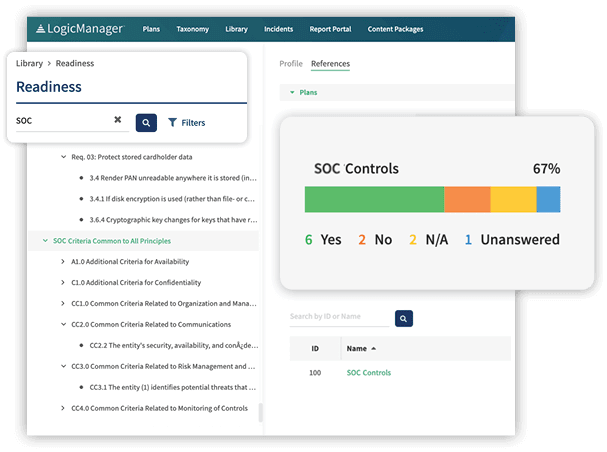Open the SOC Controls plan link
The image size is (607, 452).
click(x=369, y=373)
